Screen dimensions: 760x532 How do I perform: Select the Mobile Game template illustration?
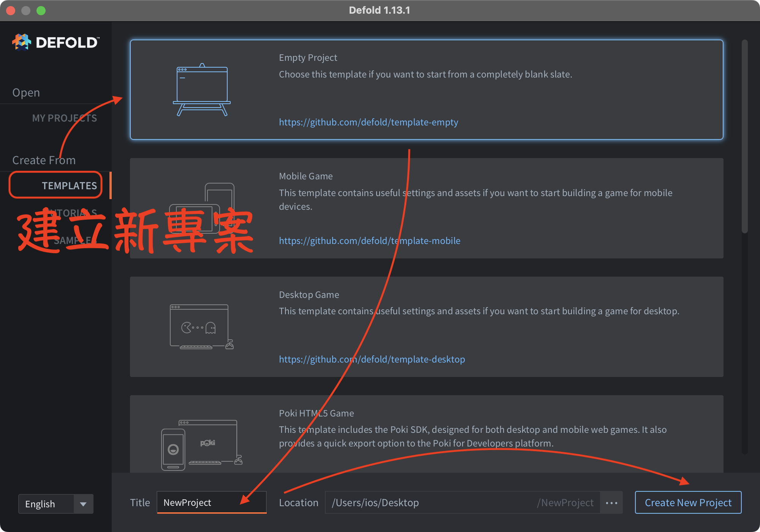[202, 208]
